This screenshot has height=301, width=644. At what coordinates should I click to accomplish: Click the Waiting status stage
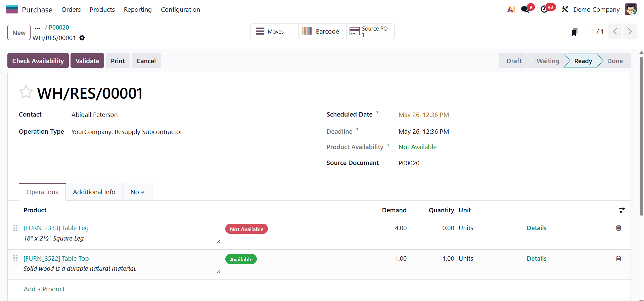pos(548,61)
